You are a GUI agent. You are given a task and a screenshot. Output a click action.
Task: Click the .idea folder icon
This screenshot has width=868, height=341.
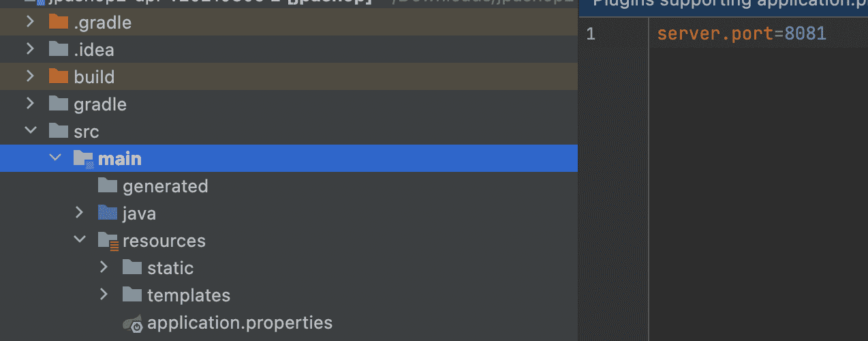point(59,50)
